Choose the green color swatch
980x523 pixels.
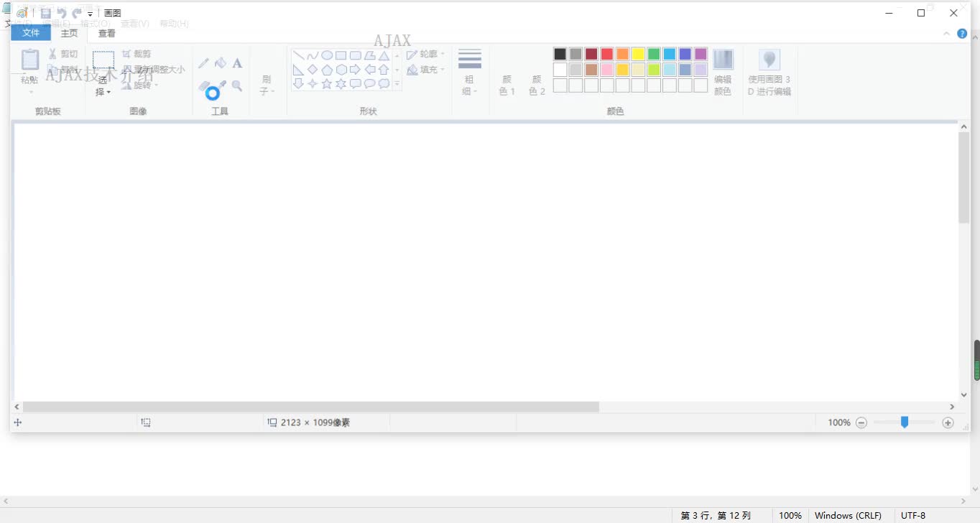654,54
